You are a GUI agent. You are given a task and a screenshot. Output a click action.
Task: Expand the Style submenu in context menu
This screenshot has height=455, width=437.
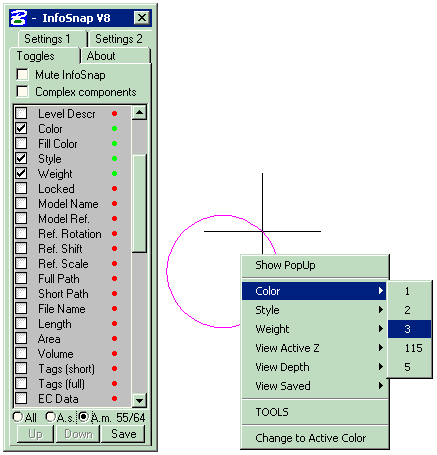pos(314,310)
